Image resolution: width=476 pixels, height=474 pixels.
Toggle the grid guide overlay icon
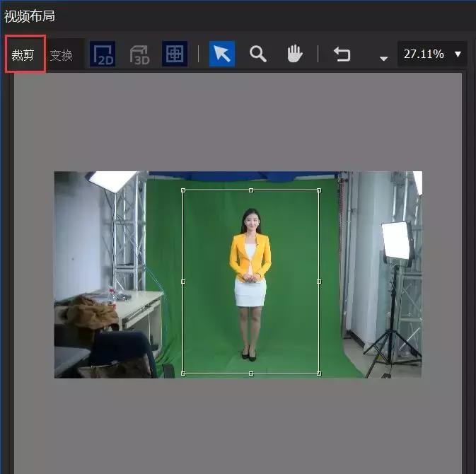[x=175, y=54]
